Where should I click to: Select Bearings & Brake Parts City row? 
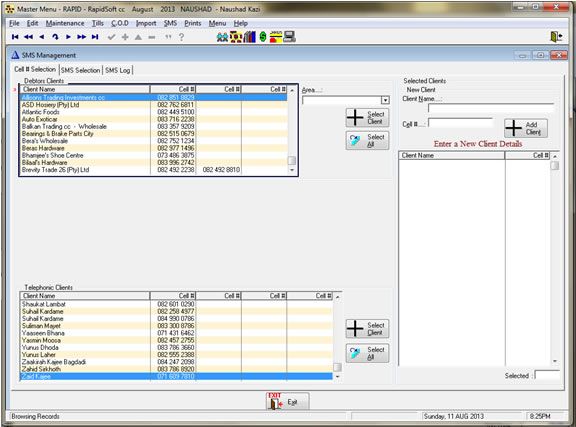pyautogui.click(x=153, y=134)
